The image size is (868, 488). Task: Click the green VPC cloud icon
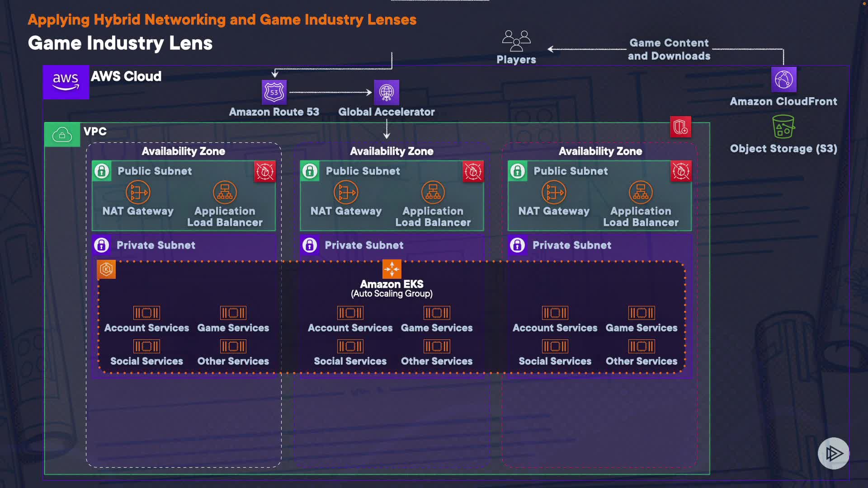click(x=62, y=135)
